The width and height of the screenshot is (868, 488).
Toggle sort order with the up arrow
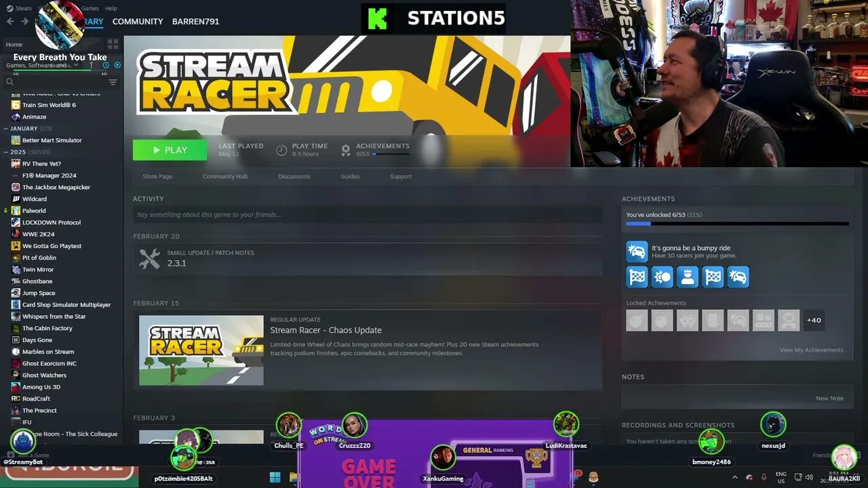pos(91,65)
